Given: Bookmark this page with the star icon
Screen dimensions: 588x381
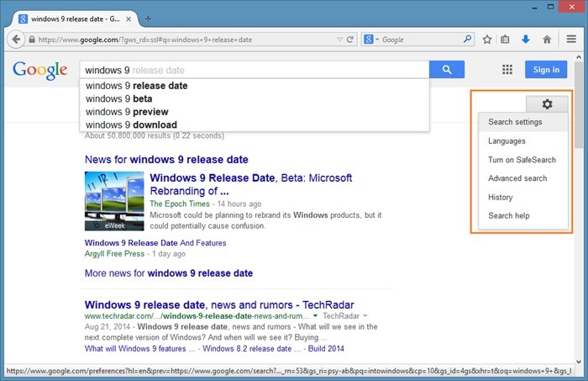Looking at the screenshot, I should (486, 40).
